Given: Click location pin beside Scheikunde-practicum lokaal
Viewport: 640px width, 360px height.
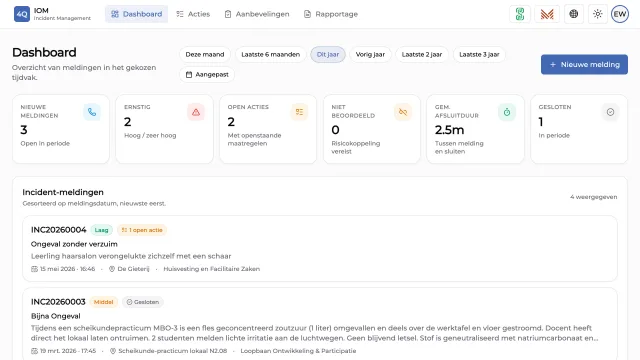Looking at the screenshot, I should tap(113, 351).
